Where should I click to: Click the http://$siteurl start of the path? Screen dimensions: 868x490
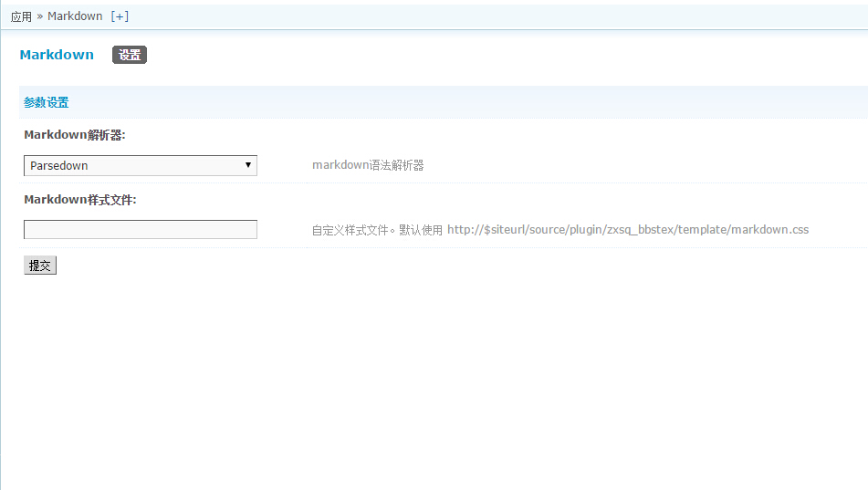(x=485, y=230)
